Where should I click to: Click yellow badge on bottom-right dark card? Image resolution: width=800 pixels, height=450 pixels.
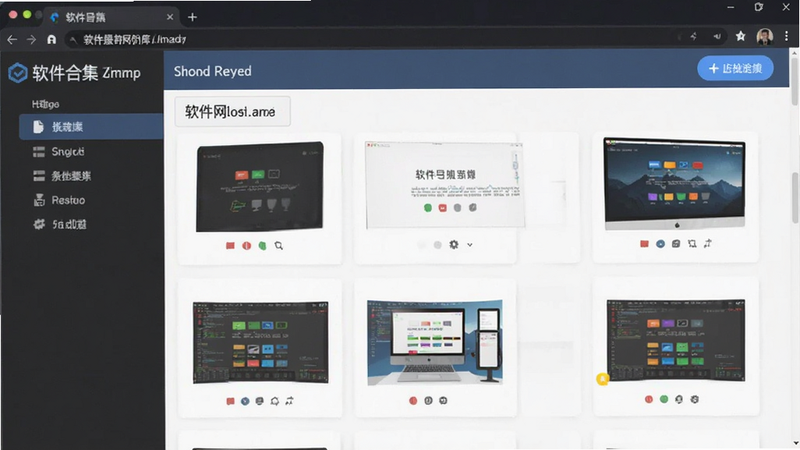pyautogui.click(x=603, y=379)
